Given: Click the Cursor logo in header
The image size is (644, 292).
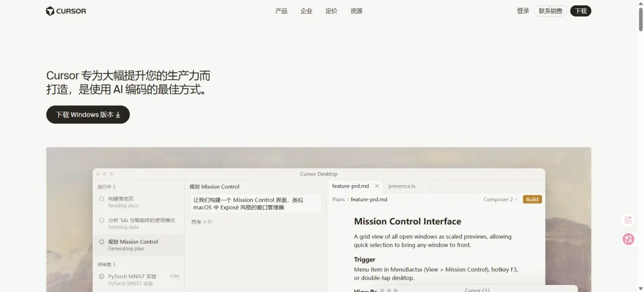Looking at the screenshot, I should click(x=66, y=11).
